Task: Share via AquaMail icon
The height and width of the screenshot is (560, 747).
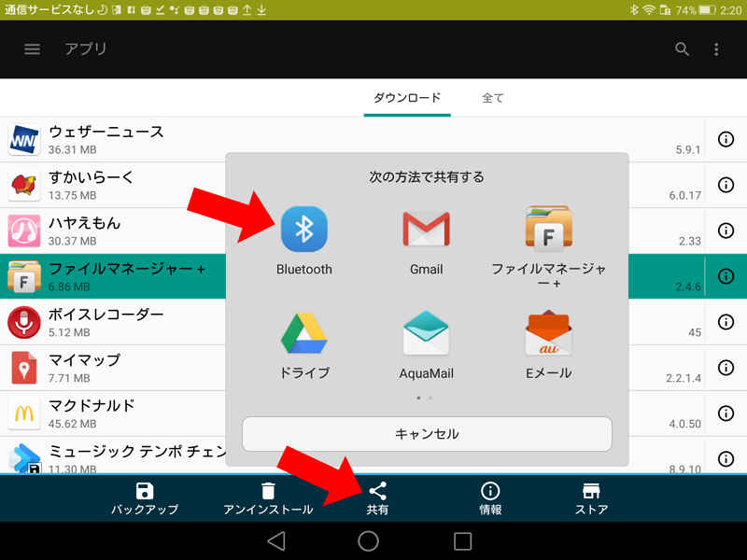Action: point(427,333)
